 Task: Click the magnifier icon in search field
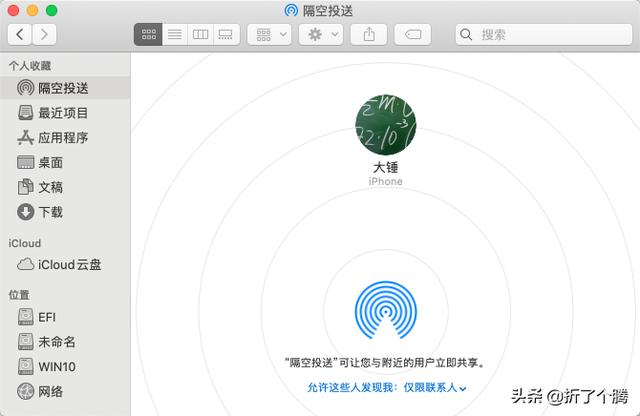click(x=466, y=35)
